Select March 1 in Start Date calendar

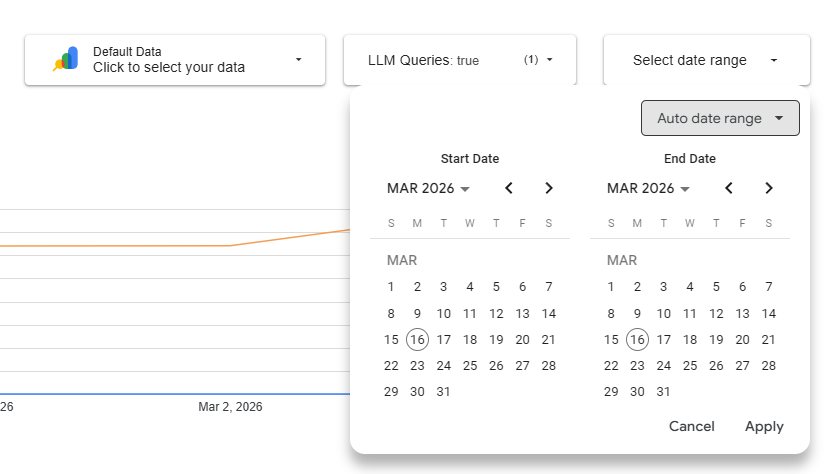coord(391,287)
